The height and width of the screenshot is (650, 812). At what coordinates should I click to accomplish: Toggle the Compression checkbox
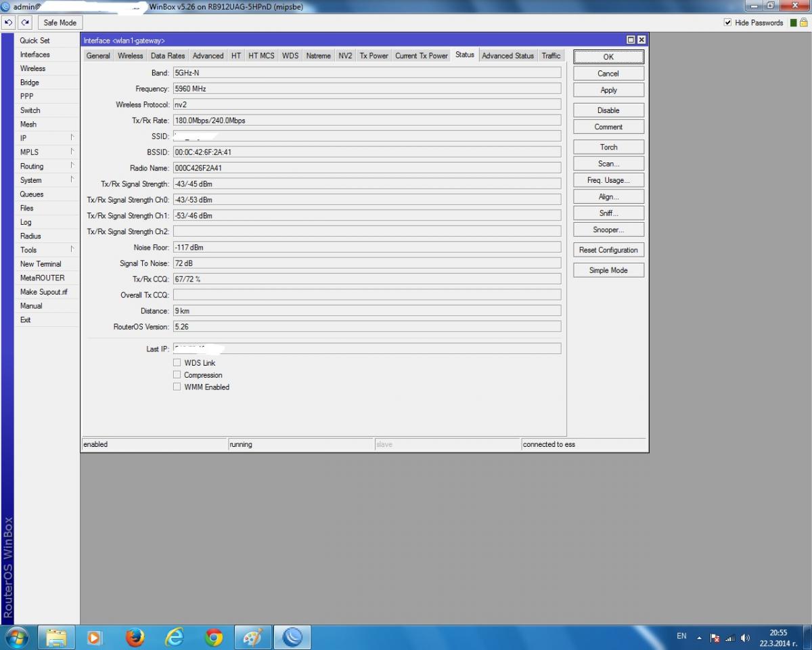(177, 375)
